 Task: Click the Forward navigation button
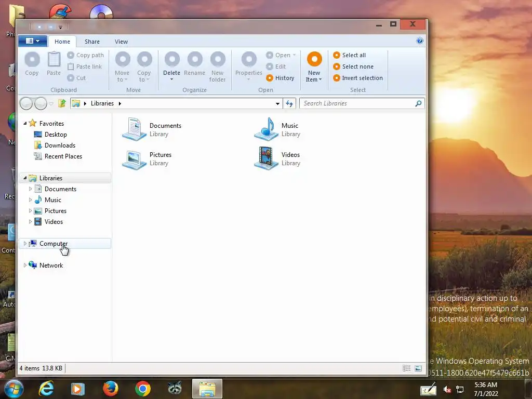pos(41,103)
